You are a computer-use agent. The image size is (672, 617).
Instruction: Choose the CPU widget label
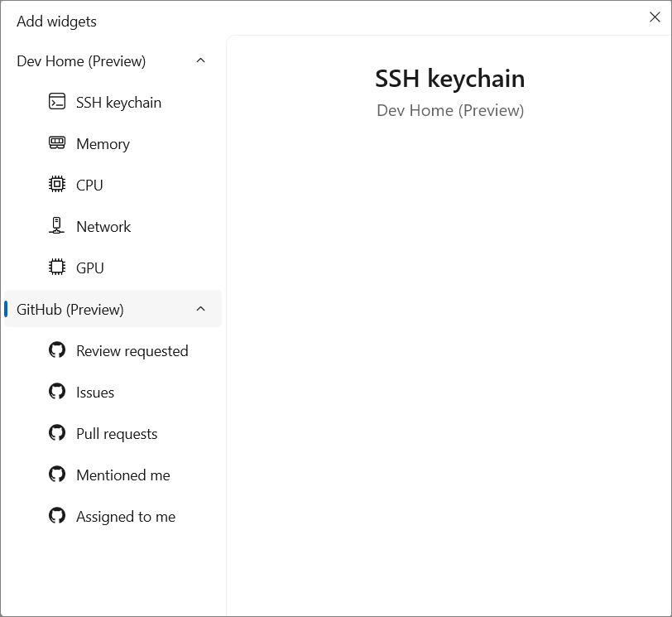[x=89, y=186]
